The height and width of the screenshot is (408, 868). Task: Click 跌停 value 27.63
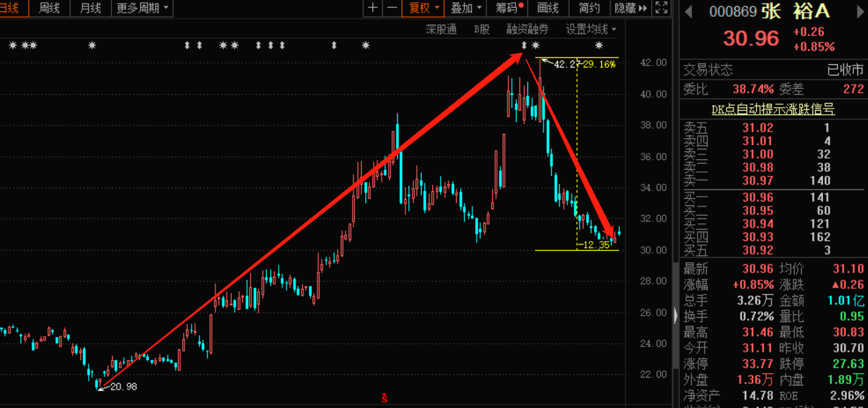848,364
